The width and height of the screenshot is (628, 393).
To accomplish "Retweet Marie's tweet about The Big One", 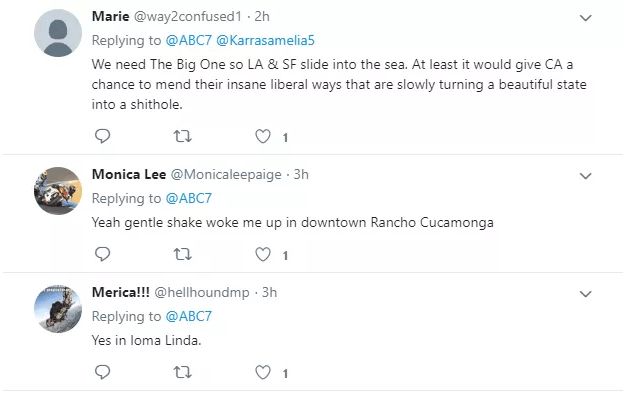I will (183, 137).
